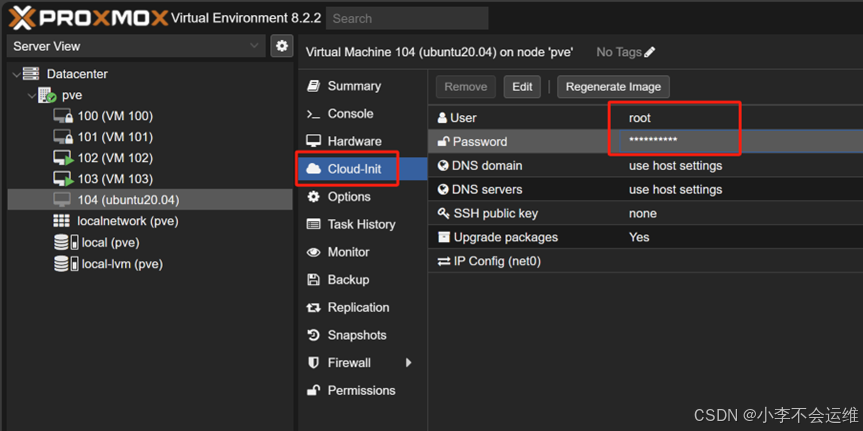Image resolution: width=863 pixels, height=431 pixels.
Task: Open the Console tab
Action: pyautogui.click(x=363, y=114)
